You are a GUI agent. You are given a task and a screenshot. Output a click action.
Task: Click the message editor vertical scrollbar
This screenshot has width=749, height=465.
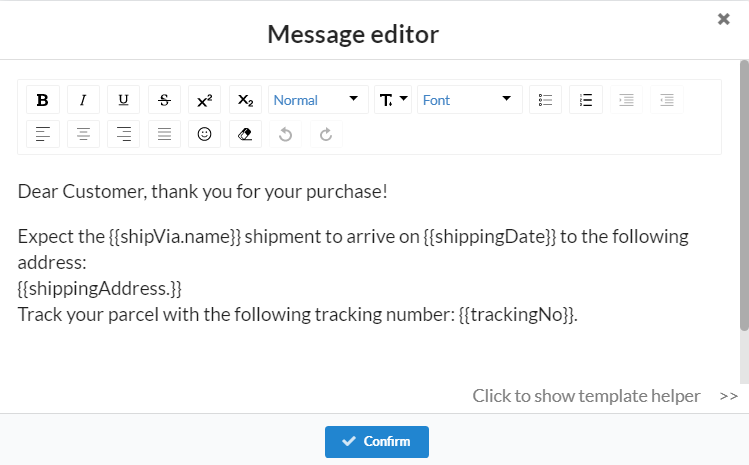[744, 195]
